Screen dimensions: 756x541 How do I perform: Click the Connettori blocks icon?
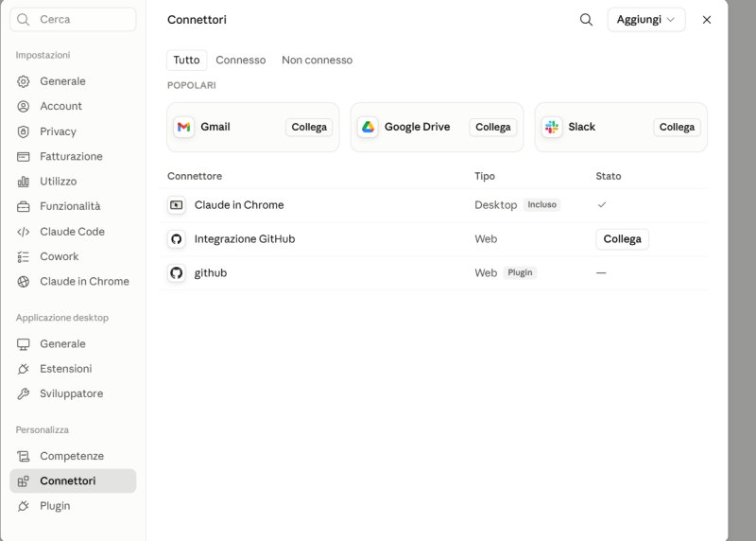(23, 481)
